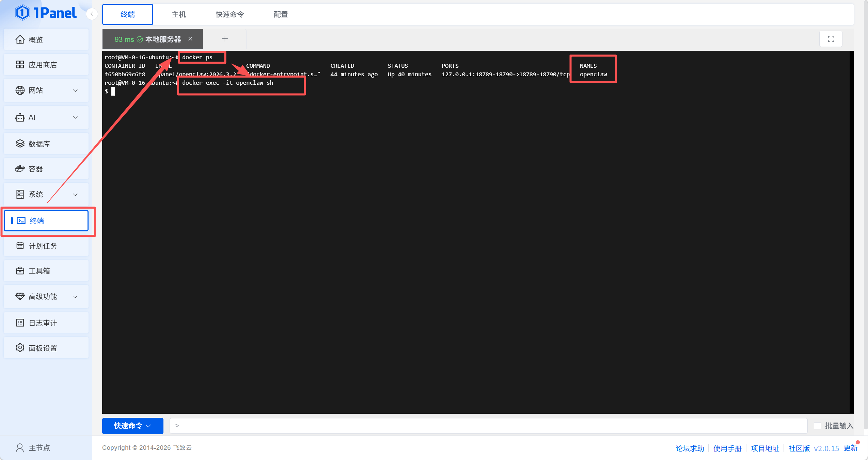Open log audit icon
Image resolution: width=868 pixels, height=460 pixels.
pyautogui.click(x=20, y=323)
